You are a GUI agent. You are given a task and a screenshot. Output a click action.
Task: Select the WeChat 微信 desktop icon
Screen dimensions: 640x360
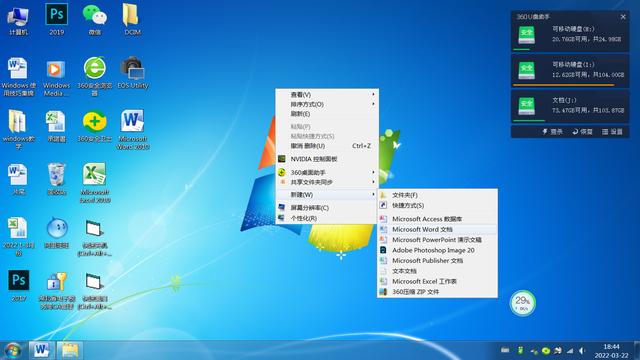pyautogui.click(x=95, y=19)
